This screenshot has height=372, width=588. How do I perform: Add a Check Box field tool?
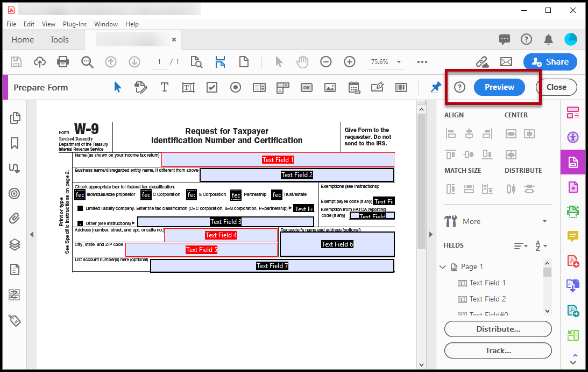point(212,87)
